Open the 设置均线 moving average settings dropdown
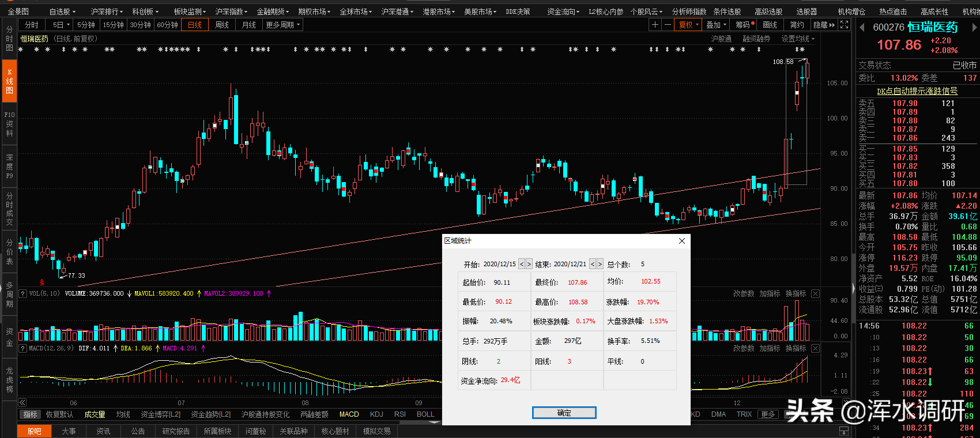 (x=798, y=39)
